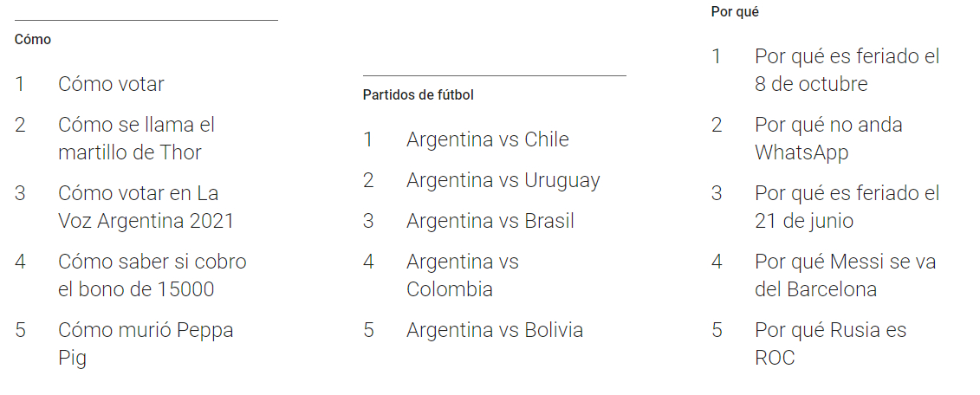The height and width of the screenshot is (395, 980).
Task: Select 'Por qué es feriado el 8 de octubre'
Action: pos(847,70)
